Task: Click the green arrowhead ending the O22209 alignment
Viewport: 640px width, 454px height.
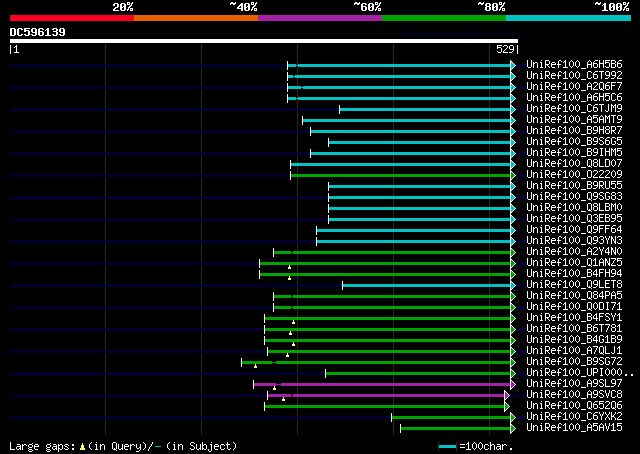Action: 513,176
